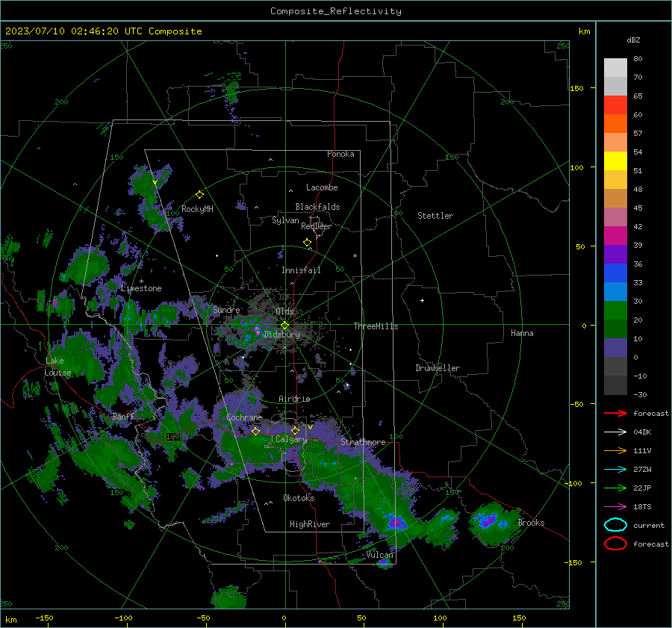Select the Stettler label
Viewport: 672px width, 628px height.
coord(435,216)
